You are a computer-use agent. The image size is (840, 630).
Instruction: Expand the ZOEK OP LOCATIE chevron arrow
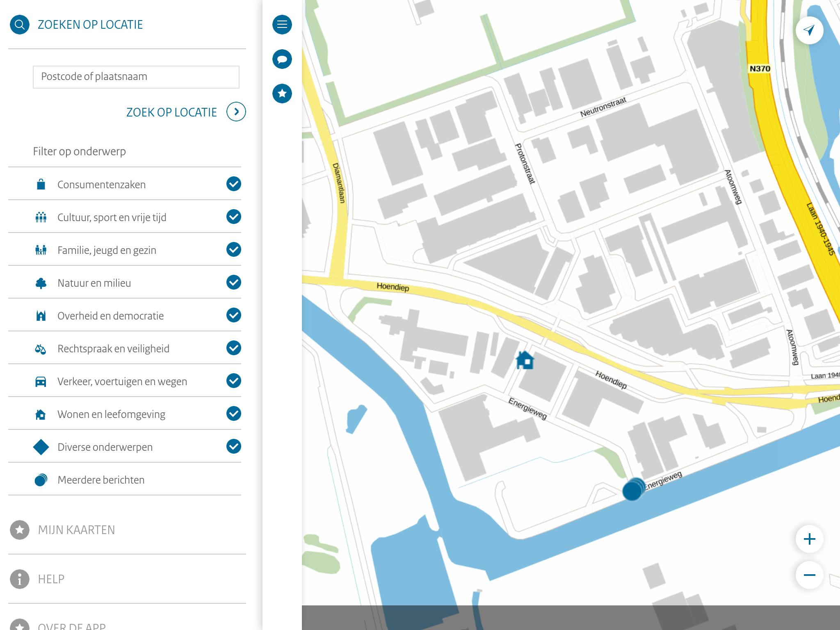[236, 111]
